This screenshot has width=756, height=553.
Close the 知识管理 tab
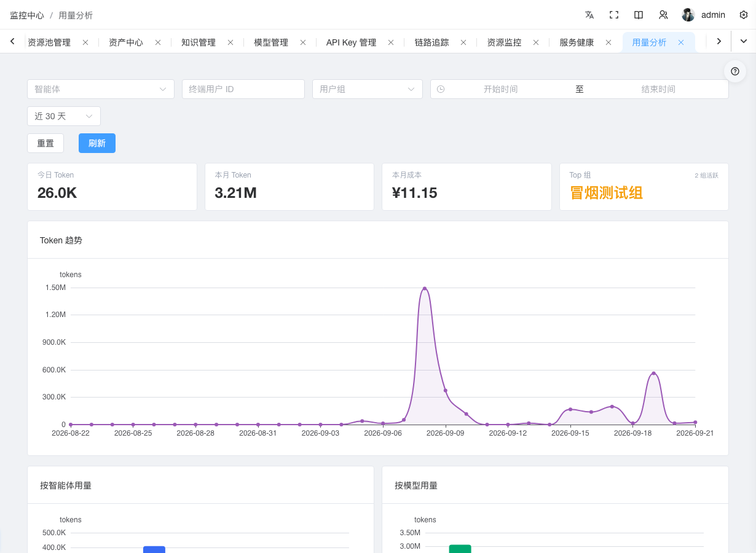point(230,42)
